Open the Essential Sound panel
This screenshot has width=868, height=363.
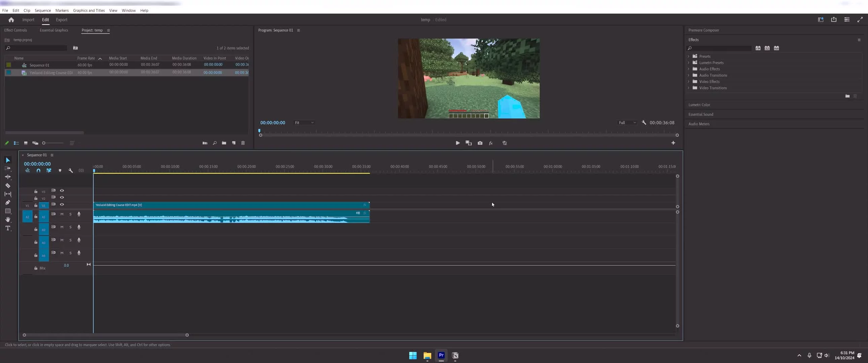click(x=701, y=115)
